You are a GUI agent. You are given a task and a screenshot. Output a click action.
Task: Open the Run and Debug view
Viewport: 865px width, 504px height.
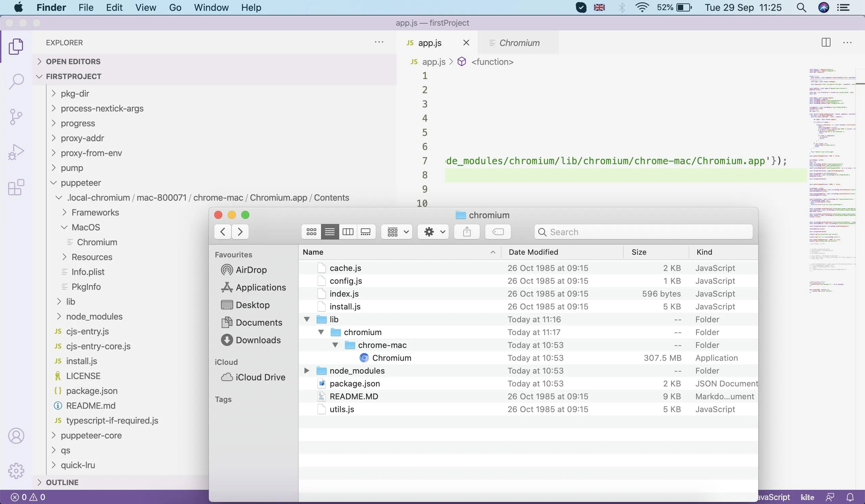16,152
